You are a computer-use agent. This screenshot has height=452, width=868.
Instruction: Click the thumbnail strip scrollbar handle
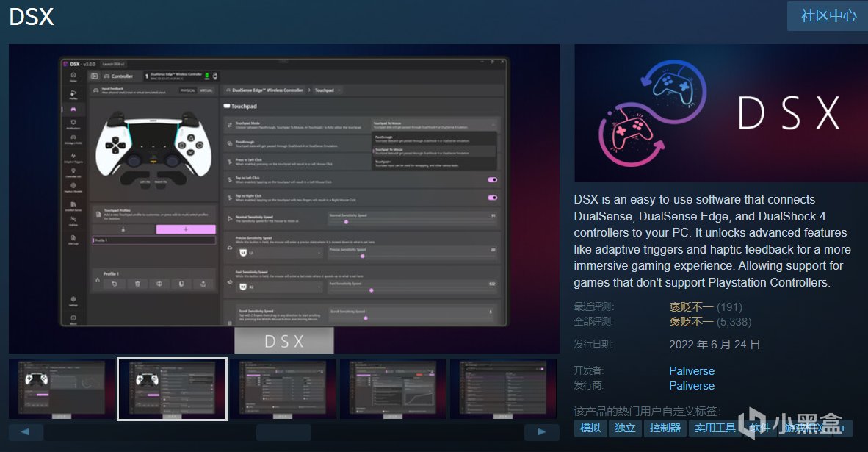[283, 432]
